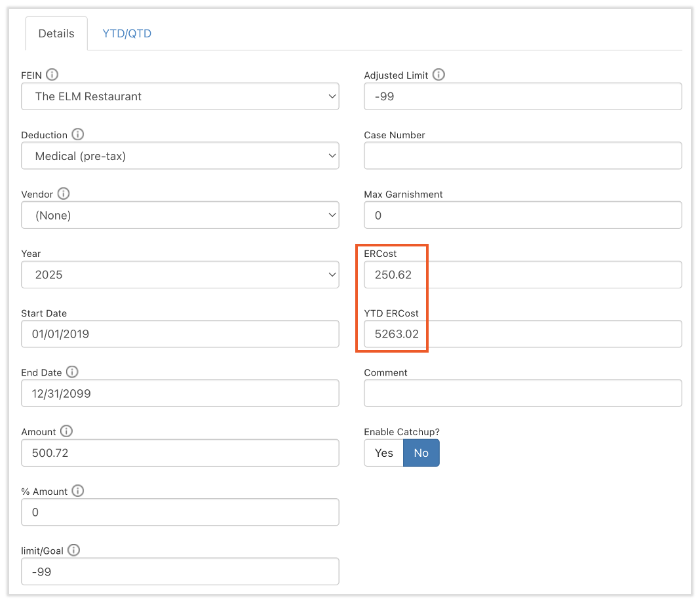Screen dimensions: 700x603
Task: Click the ERCost field containing 250.62
Action: click(x=522, y=275)
